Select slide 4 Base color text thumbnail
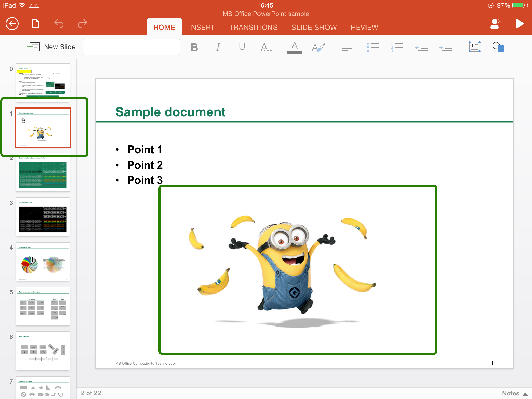 click(43, 262)
